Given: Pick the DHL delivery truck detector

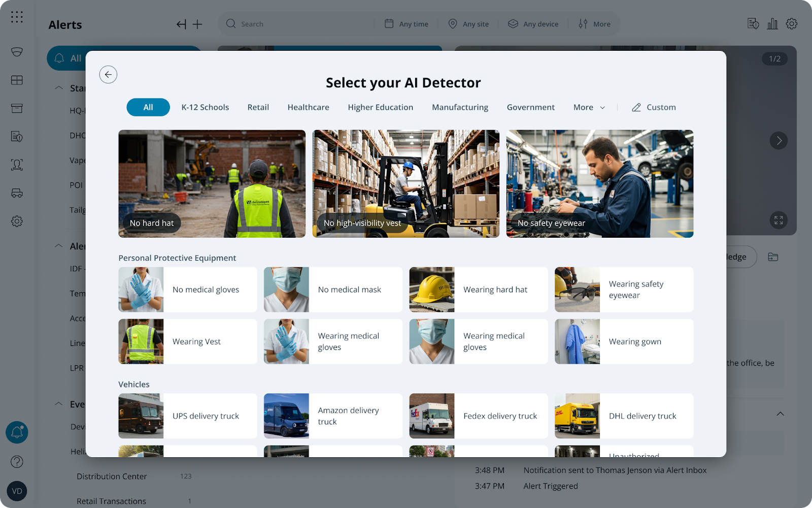Looking at the screenshot, I should tap(624, 416).
